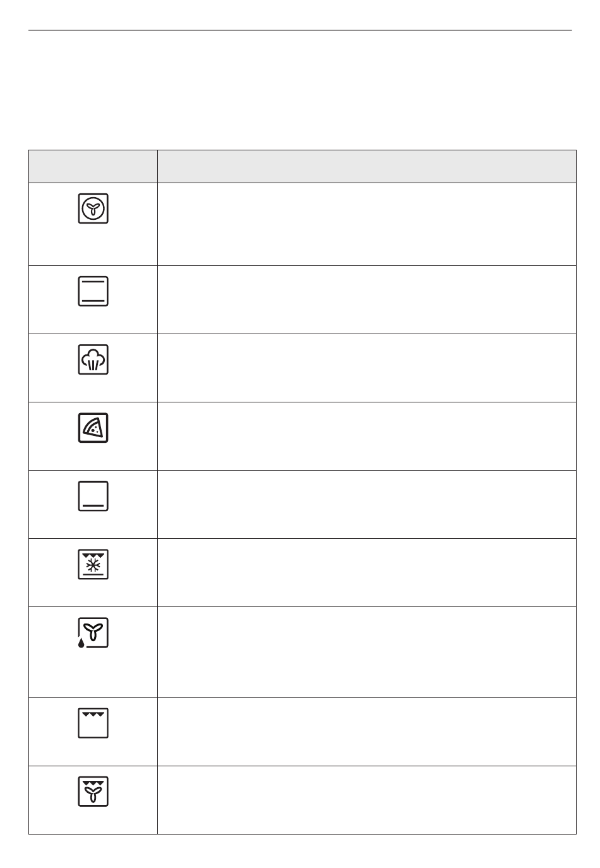Viewport: 600px width, 868px height.
Task: Select the empty description cell beside muffin icon
Action: click(x=367, y=368)
